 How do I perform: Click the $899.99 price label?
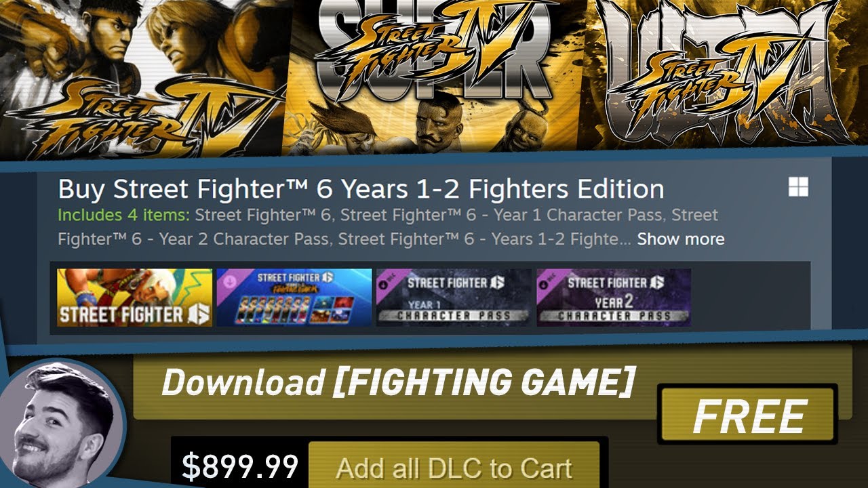coord(240,466)
